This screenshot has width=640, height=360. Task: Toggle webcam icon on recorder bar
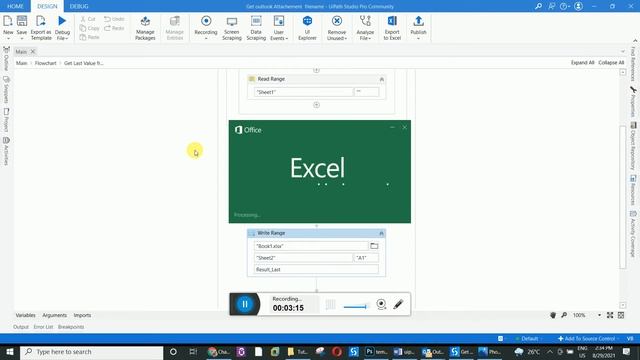coord(381,304)
